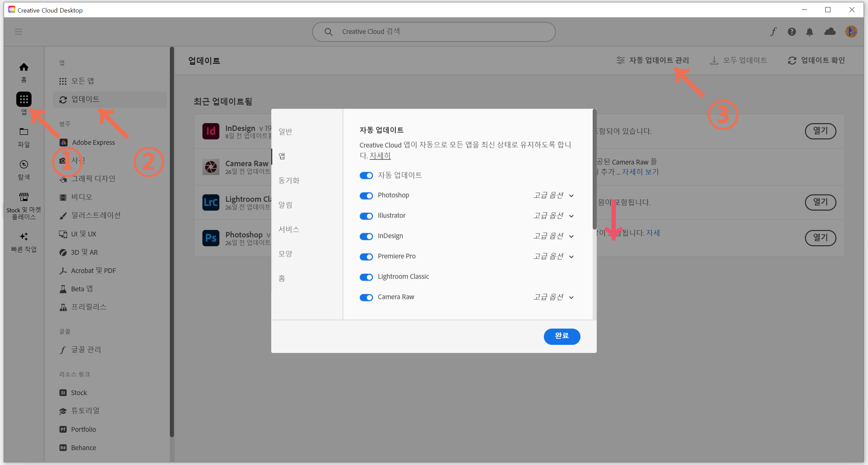Select 업데이트 in sidebar

click(x=110, y=99)
